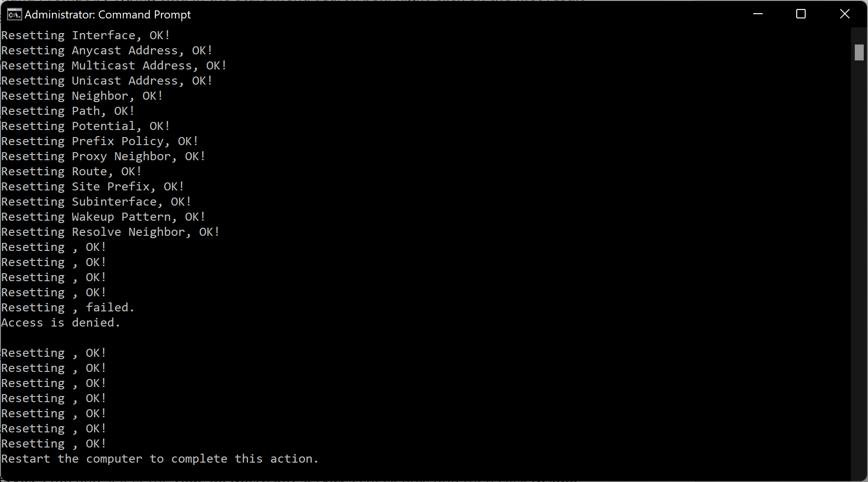Click the 'Resetting Subinterface, OK!' line
Viewport: 868px width, 482px height.
pos(96,202)
